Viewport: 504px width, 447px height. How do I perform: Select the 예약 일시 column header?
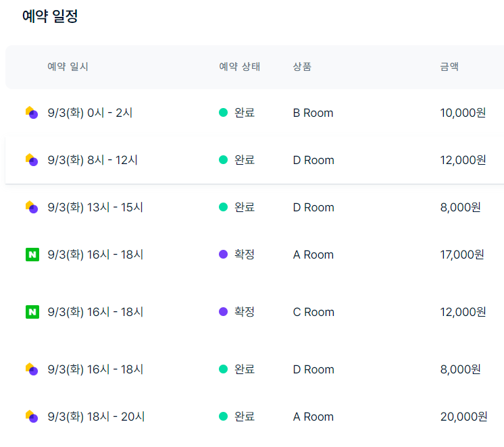click(x=68, y=67)
